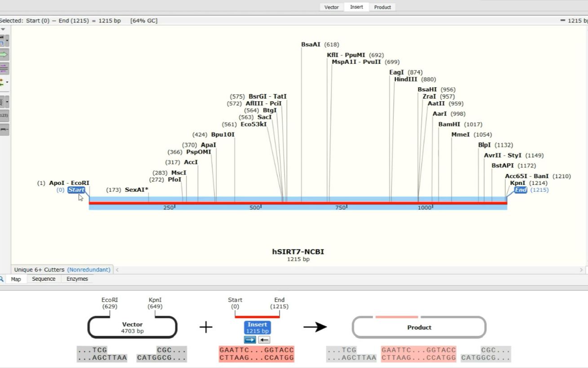Select the HindIII (880) enzyme site
This screenshot has height=368, width=588.
[x=415, y=79]
